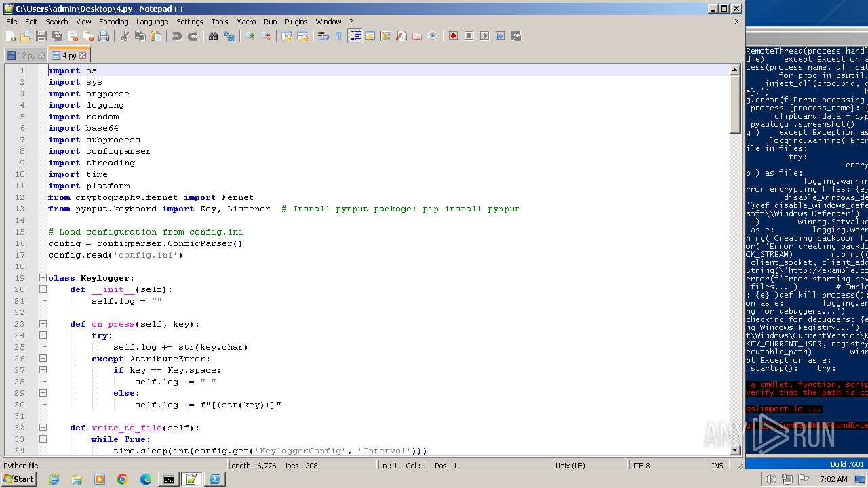The width and height of the screenshot is (868, 488).
Task: Save the current file using the Save icon
Action: 41,36
